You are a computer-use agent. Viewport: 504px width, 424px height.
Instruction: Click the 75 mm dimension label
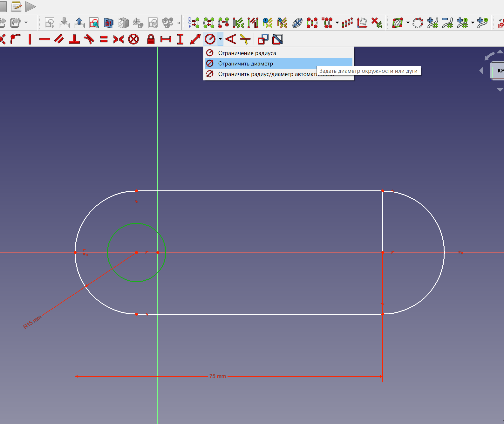click(x=218, y=376)
